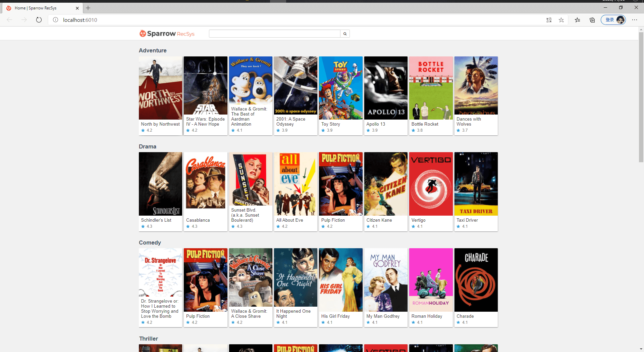Click the Charade title text
The image size is (644, 352).
pos(465,316)
